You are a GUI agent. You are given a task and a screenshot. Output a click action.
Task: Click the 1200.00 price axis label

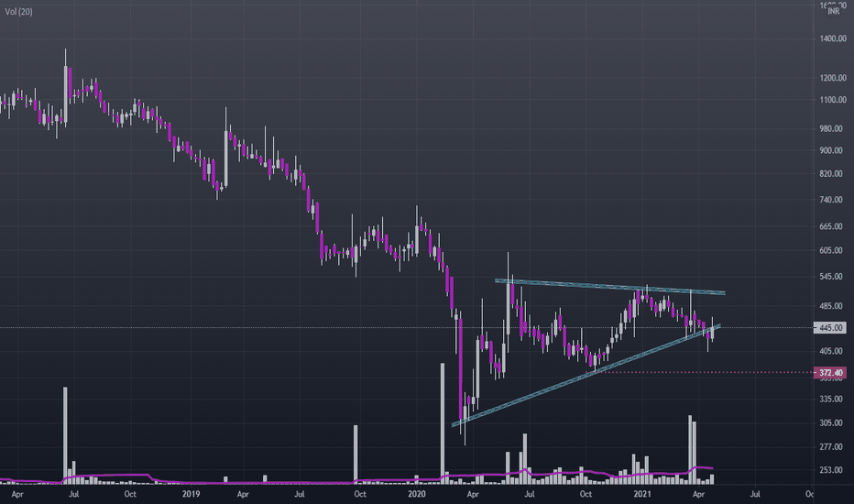[833, 78]
